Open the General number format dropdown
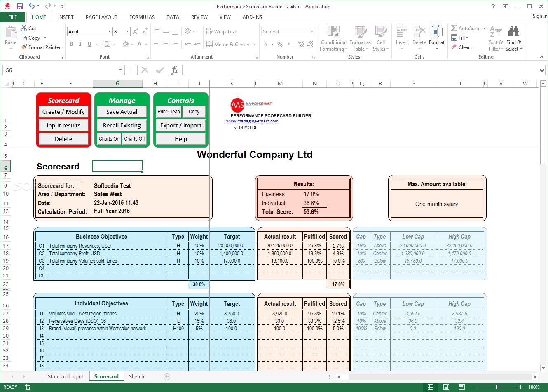 point(312,32)
